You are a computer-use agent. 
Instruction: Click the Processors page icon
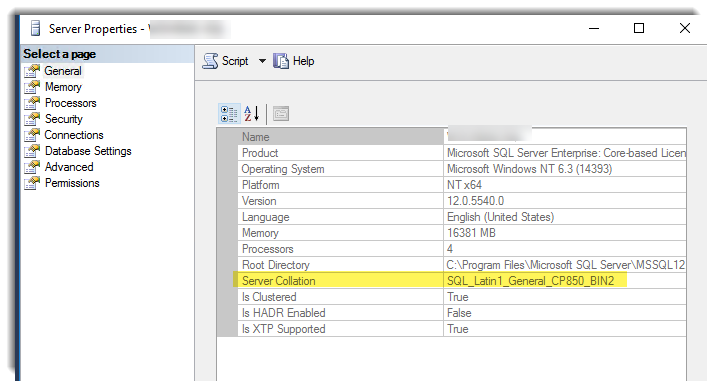tap(32, 103)
